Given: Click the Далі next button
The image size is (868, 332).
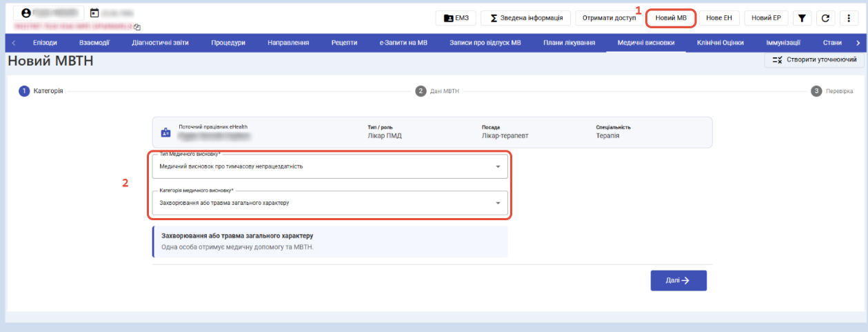Looking at the screenshot, I should point(678,280).
